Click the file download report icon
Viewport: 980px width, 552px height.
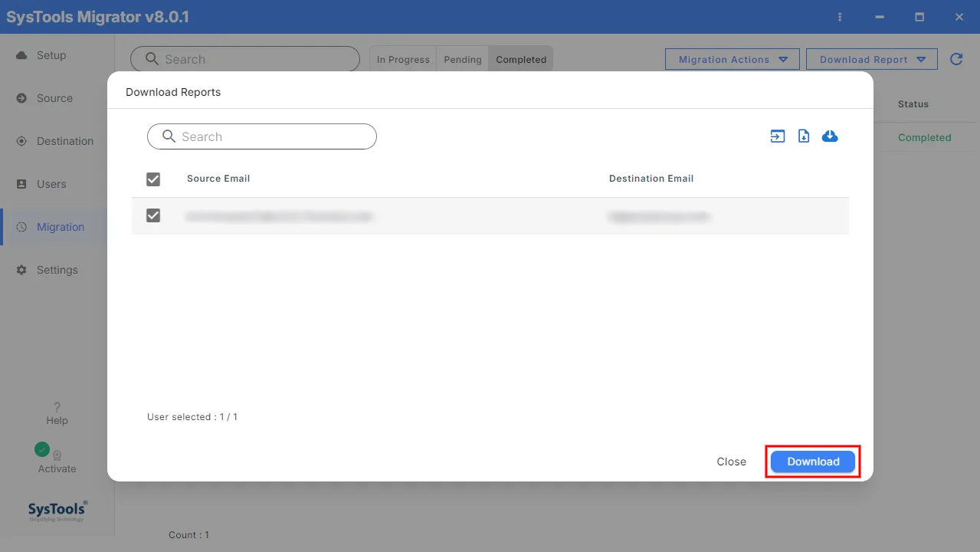point(804,136)
